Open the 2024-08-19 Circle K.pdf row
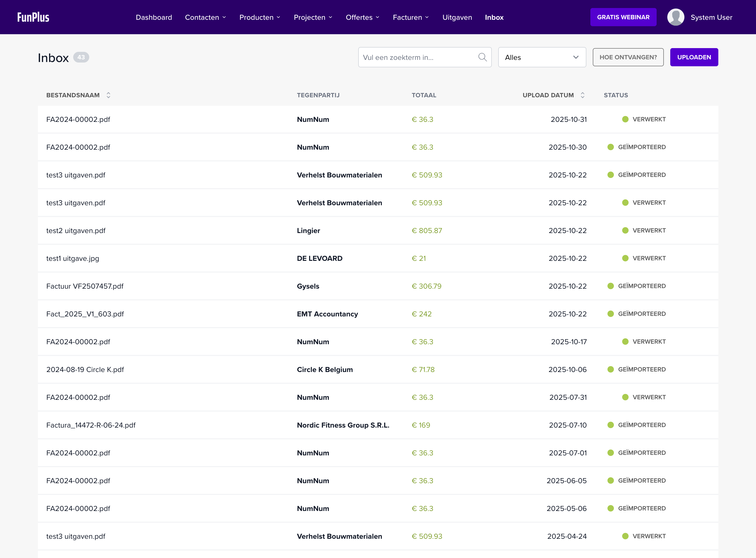Viewport: 756px width, 558px height. (x=85, y=370)
